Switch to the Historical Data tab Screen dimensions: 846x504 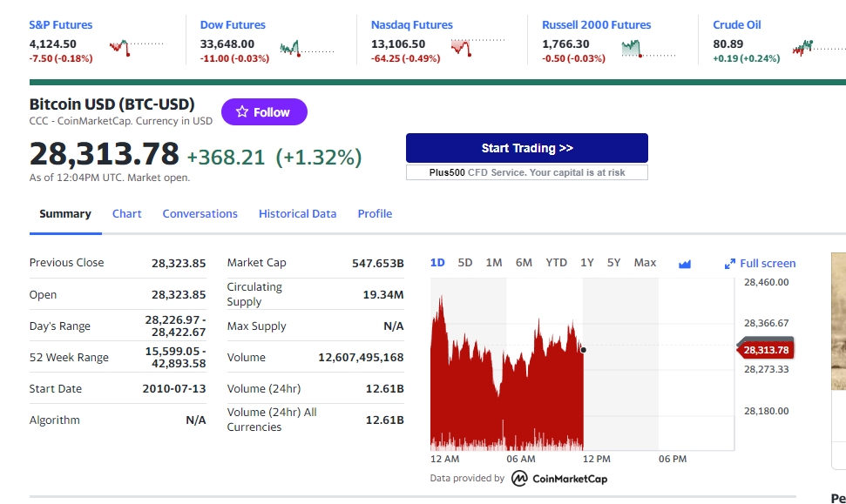coord(297,214)
